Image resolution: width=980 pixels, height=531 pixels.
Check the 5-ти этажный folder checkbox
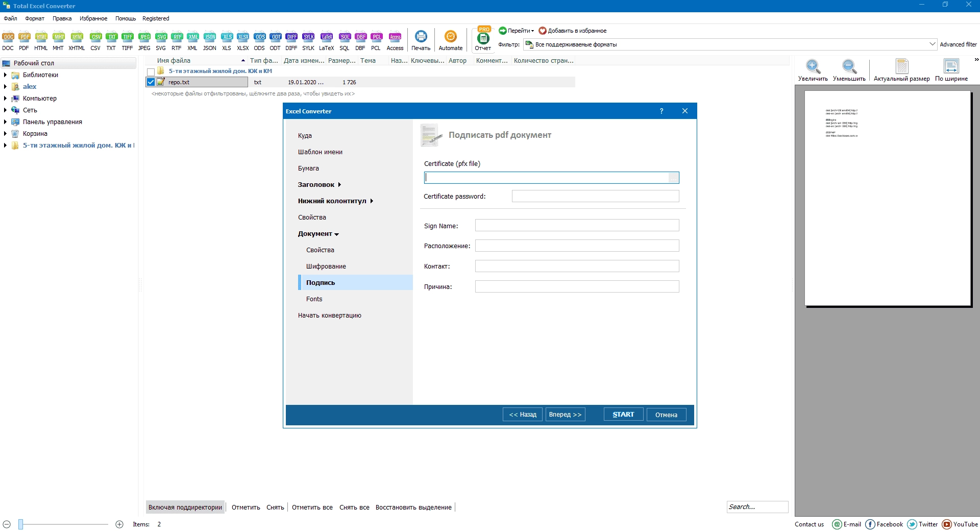click(151, 72)
